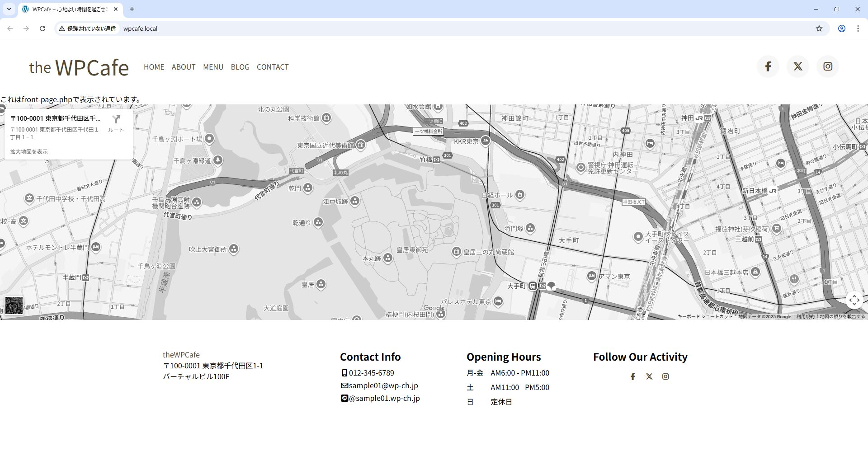Click the Facebook icon in the header

(768, 66)
